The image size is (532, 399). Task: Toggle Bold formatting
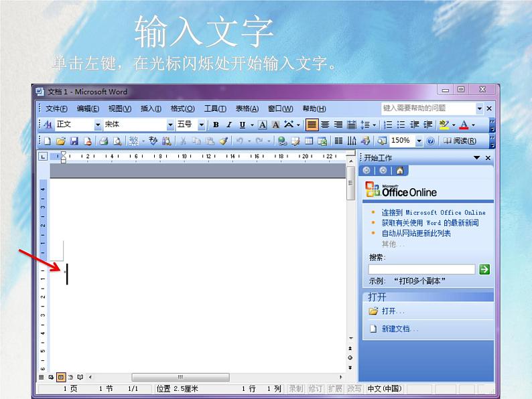click(x=216, y=125)
